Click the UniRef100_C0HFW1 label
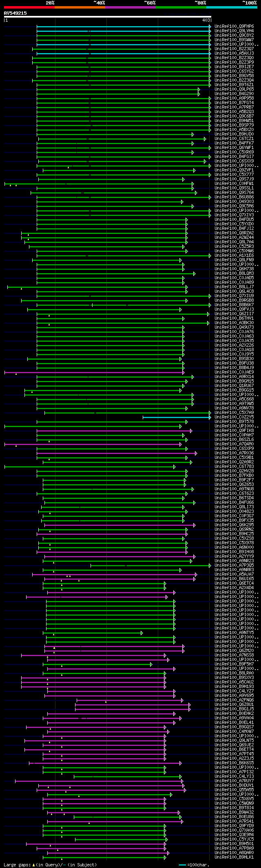 coord(234,183)
